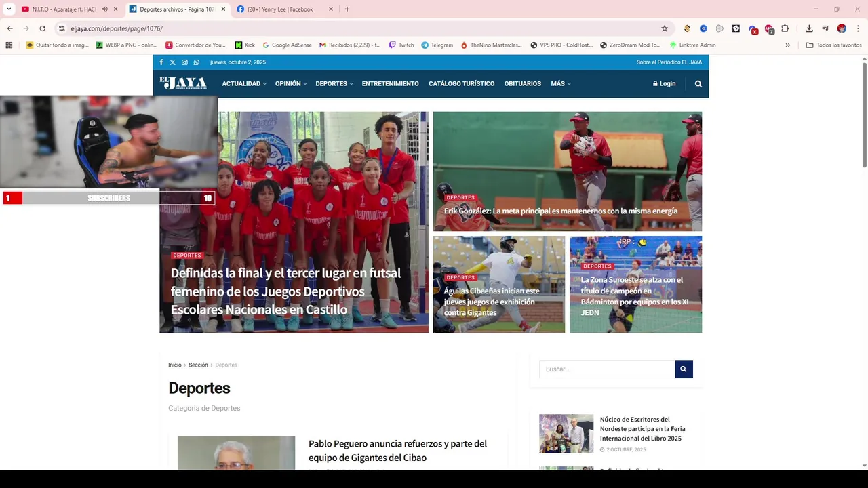Open Sobre el Periódico EL JAYA link
The image size is (868, 488).
(669, 62)
